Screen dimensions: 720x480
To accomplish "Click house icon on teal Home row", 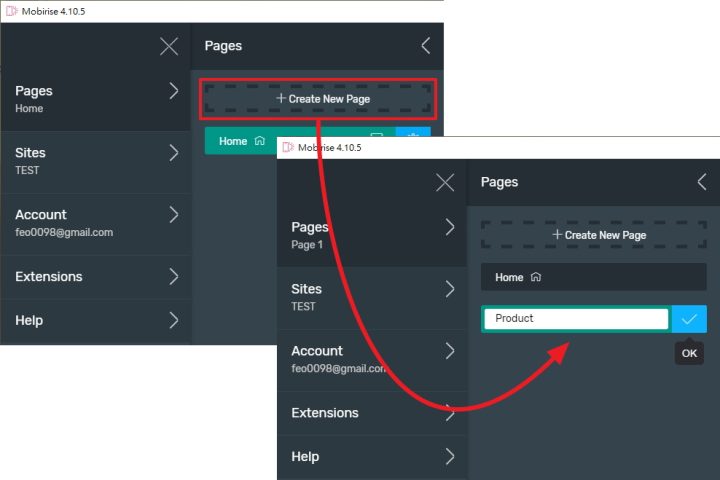I will (260, 141).
